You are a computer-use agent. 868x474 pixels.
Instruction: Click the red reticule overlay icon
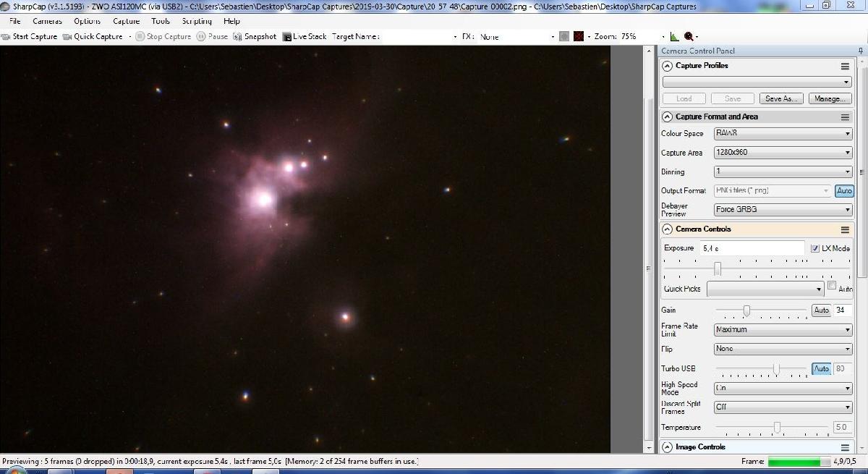(578, 36)
